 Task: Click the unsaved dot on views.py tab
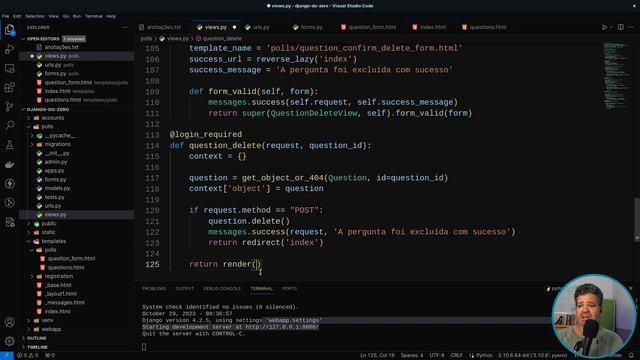(x=234, y=27)
